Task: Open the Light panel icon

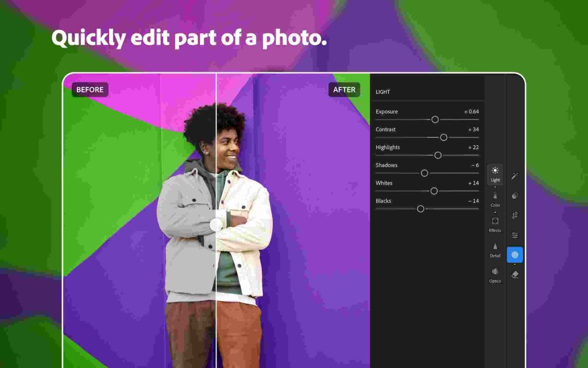Action: pyautogui.click(x=495, y=175)
